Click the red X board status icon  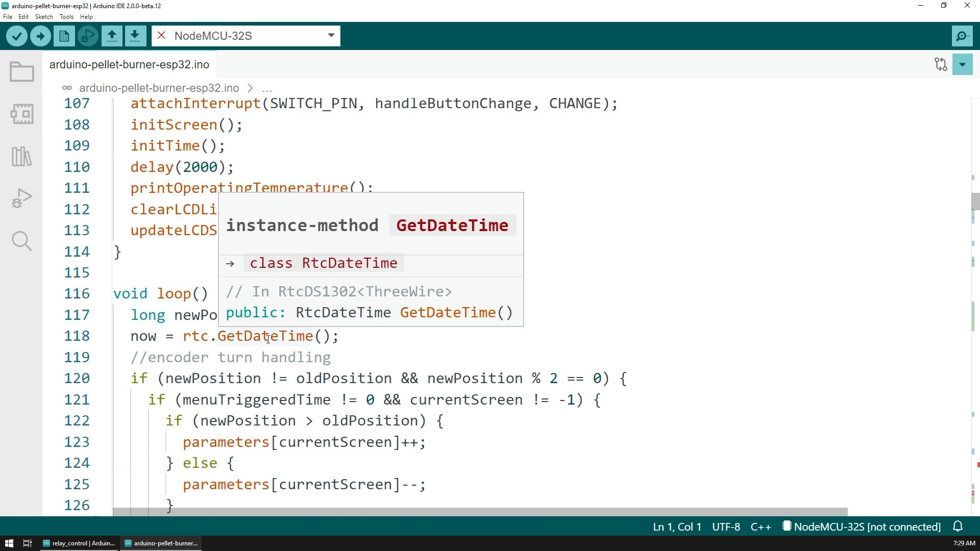point(161,36)
